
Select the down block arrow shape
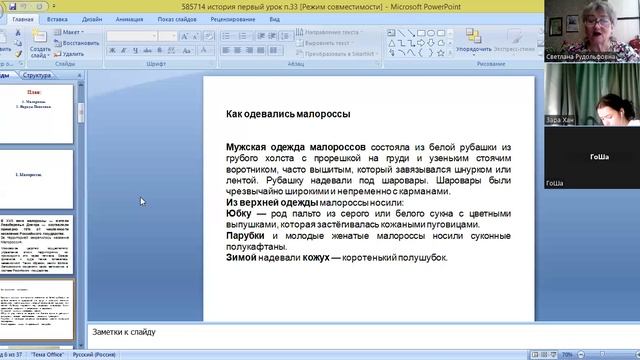pyautogui.click(x=431, y=43)
